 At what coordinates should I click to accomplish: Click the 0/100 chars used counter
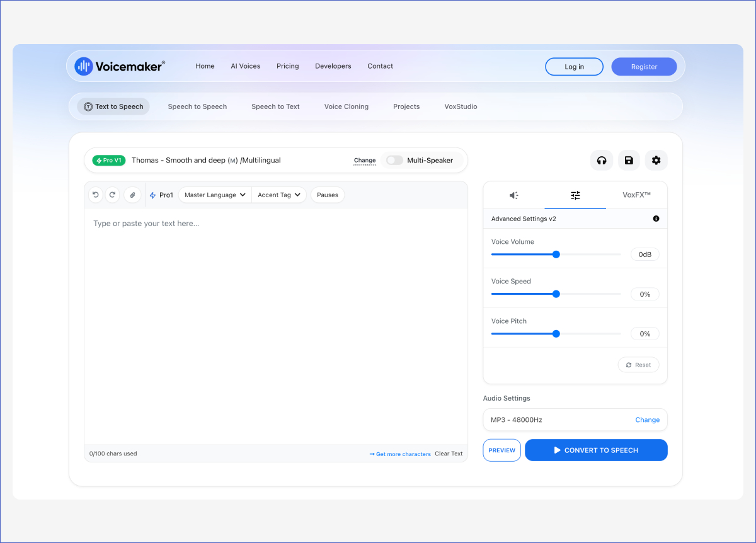pos(113,454)
